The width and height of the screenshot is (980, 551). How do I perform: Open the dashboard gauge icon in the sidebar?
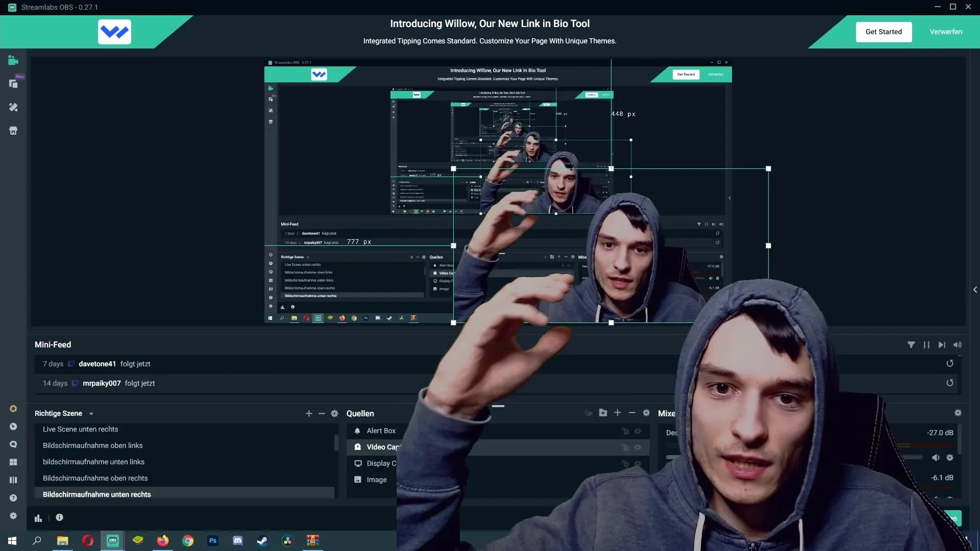tap(13, 427)
